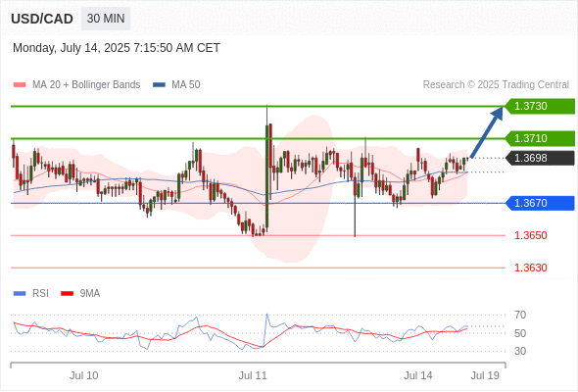Click the red MA 20 Bollinger legend swatch
578x392 pixels.
coord(20,85)
